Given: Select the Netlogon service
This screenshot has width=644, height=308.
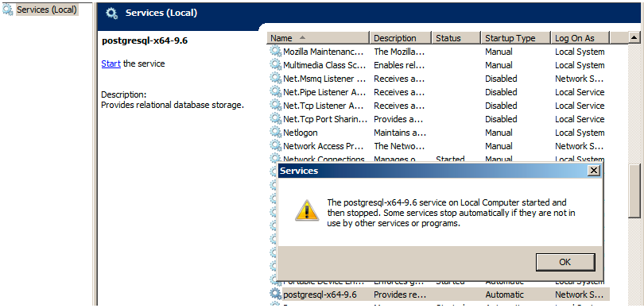Looking at the screenshot, I should point(439,133).
